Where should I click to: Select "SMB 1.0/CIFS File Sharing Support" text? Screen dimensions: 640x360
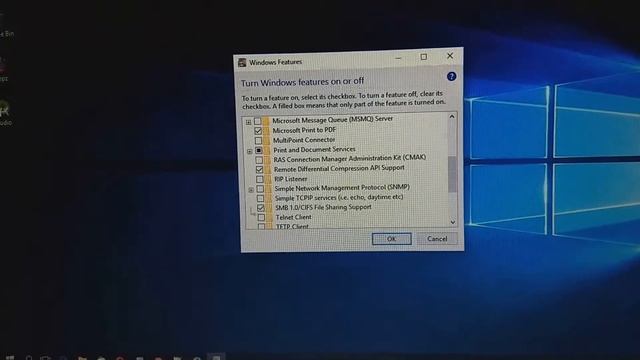coord(323,207)
